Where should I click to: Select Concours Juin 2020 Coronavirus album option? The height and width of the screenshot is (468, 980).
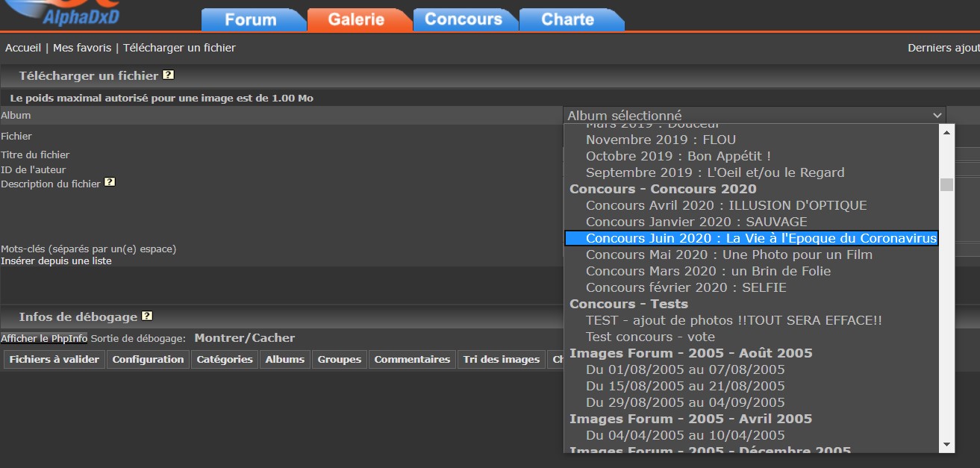point(751,238)
